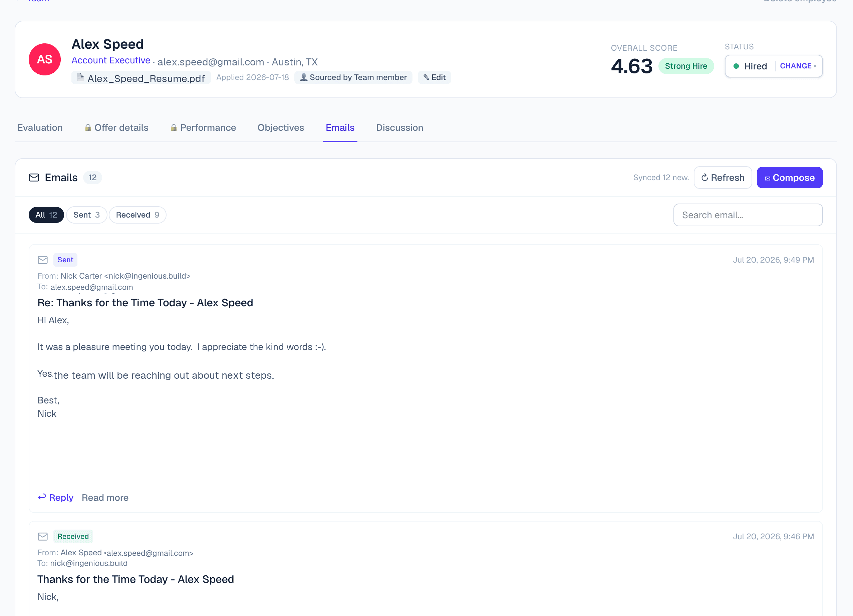Select the Emails tab
The image size is (853, 616).
[340, 128]
